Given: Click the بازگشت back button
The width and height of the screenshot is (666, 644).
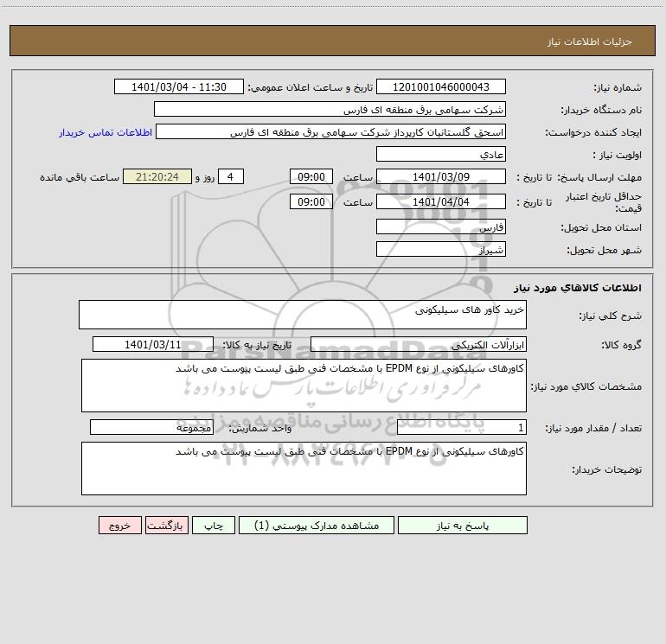Looking at the screenshot, I should pyautogui.click(x=166, y=525).
